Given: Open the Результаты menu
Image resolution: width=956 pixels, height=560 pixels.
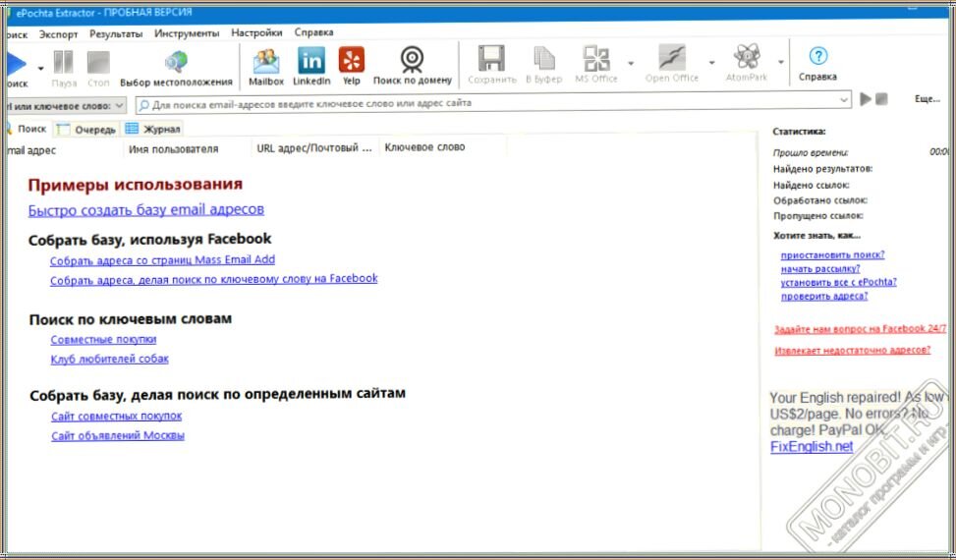Looking at the screenshot, I should coord(116,33).
